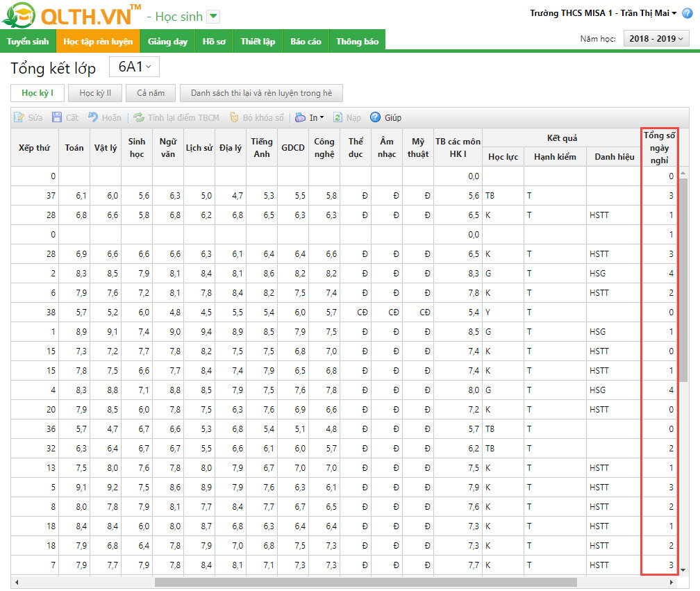
Task: Click the scroll left arrow
Action: (x=17, y=582)
